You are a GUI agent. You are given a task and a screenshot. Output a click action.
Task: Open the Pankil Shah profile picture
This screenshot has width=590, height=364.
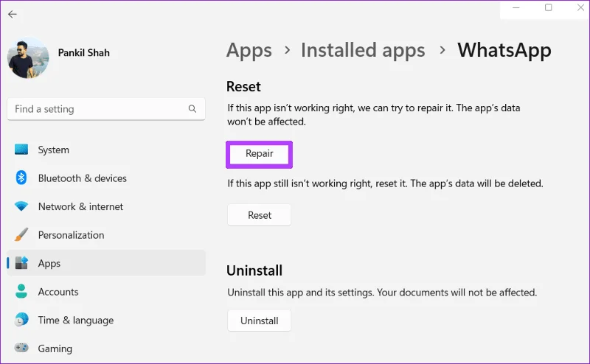click(28, 57)
